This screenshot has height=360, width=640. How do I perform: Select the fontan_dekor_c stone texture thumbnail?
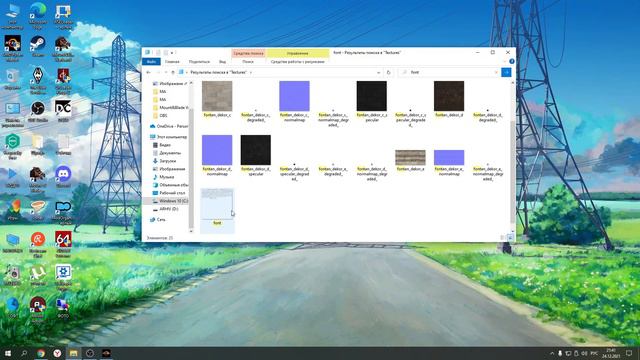point(217,96)
